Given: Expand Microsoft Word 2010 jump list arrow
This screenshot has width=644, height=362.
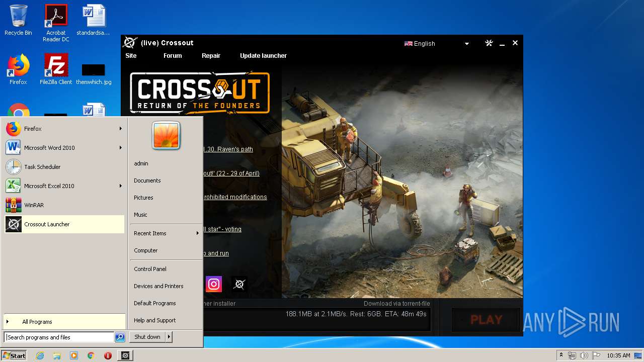Looking at the screenshot, I should 121,148.
